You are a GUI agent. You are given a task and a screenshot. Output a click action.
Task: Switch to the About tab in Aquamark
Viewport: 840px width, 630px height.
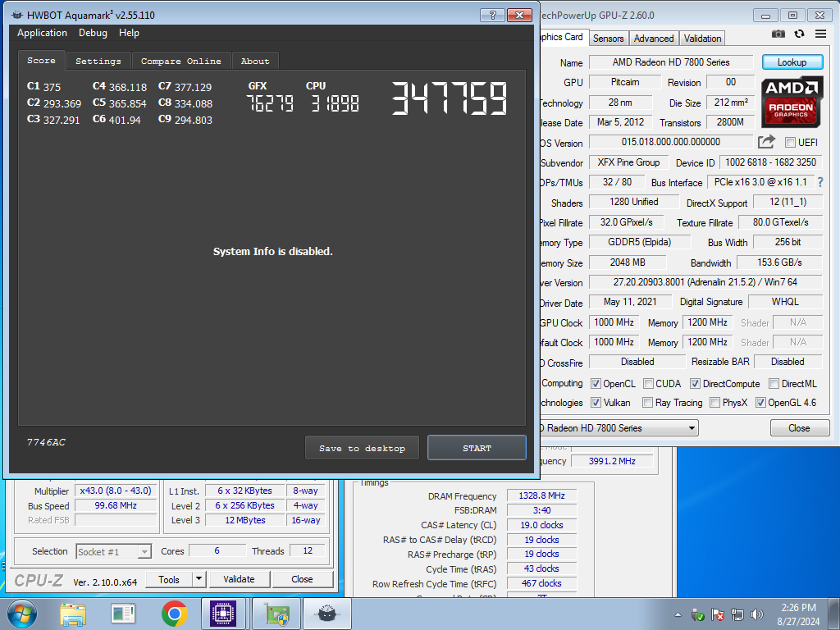click(x=255, y=61)
